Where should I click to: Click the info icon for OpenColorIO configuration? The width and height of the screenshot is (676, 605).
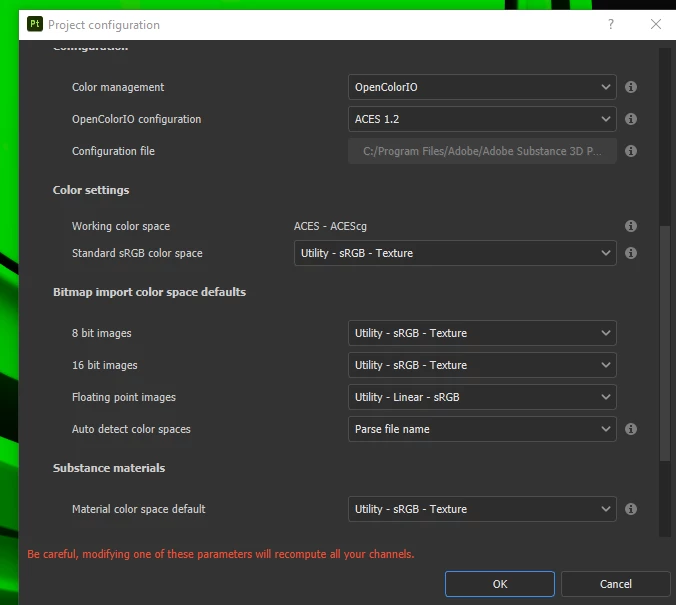pyautogui.click(x=631, y=119)
